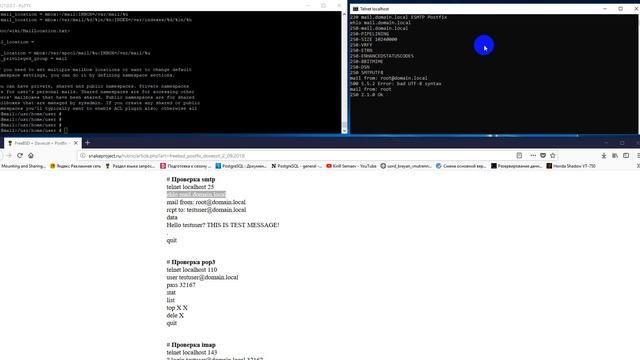Open site information icon in address bar

click(x=82, y=156)
